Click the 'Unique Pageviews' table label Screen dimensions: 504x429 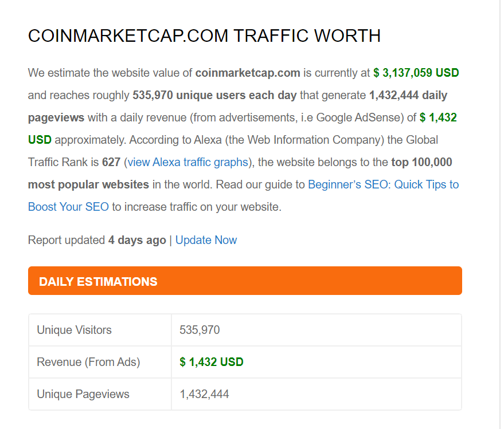click(x=83, y=394)
